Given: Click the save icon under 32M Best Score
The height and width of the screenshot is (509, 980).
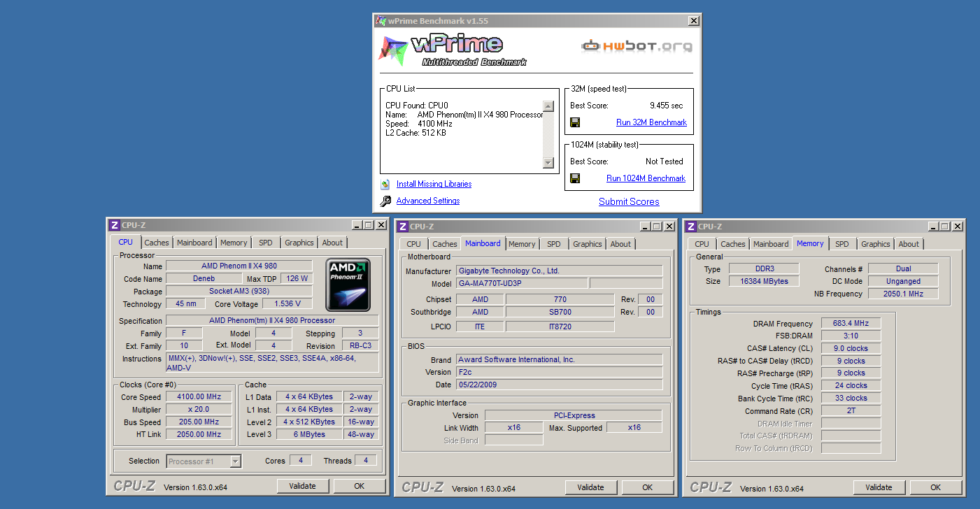Looking at the screenshot, I should pyautogui.click(x=575, y=122).
